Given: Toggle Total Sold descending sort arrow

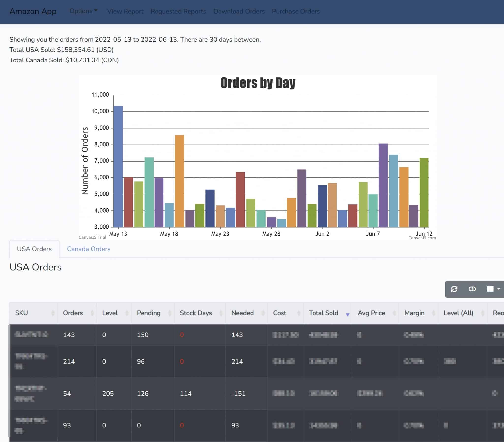Looking at the screenshot, I should 348,315.
